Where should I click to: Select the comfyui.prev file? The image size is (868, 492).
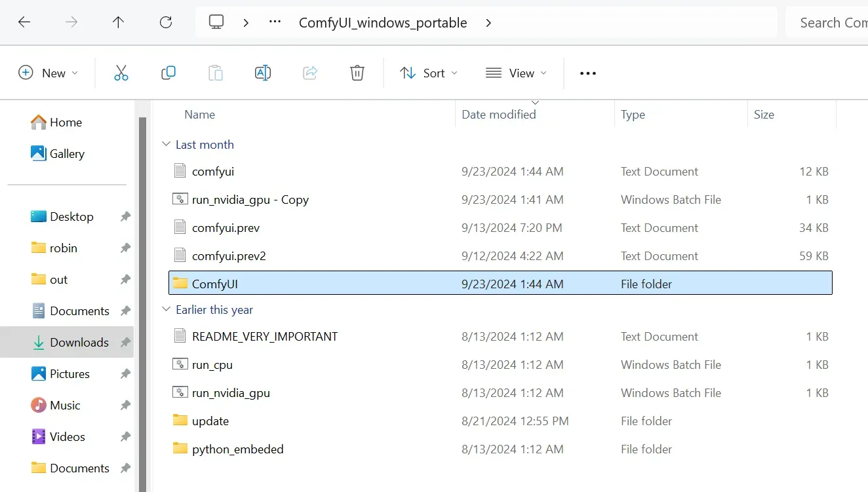click(500, 228)
